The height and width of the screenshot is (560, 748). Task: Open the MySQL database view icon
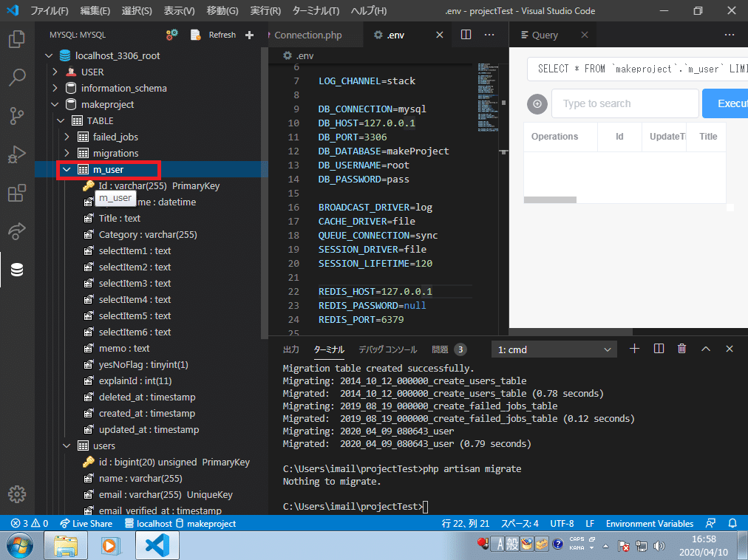click(x=17, y=270)
